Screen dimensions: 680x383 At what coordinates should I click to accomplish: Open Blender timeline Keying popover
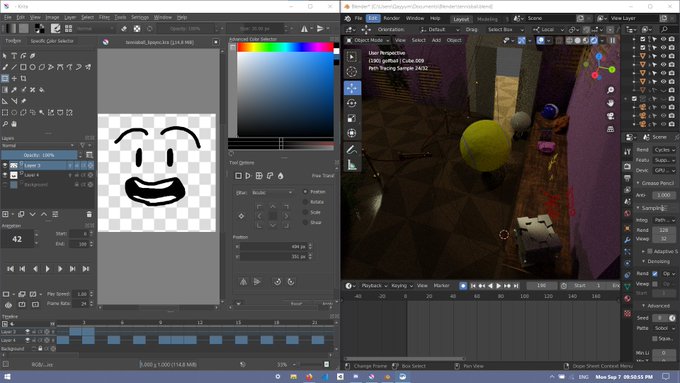(402, 285)
